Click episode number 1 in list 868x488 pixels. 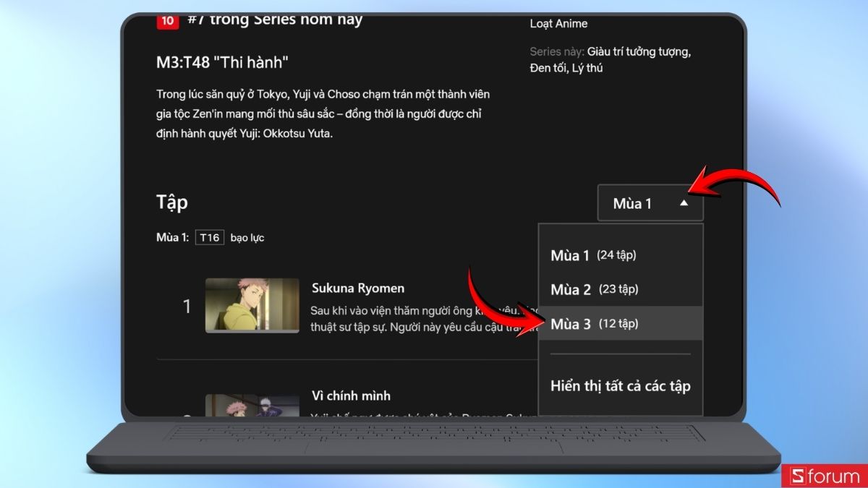(x=187, y=307)
